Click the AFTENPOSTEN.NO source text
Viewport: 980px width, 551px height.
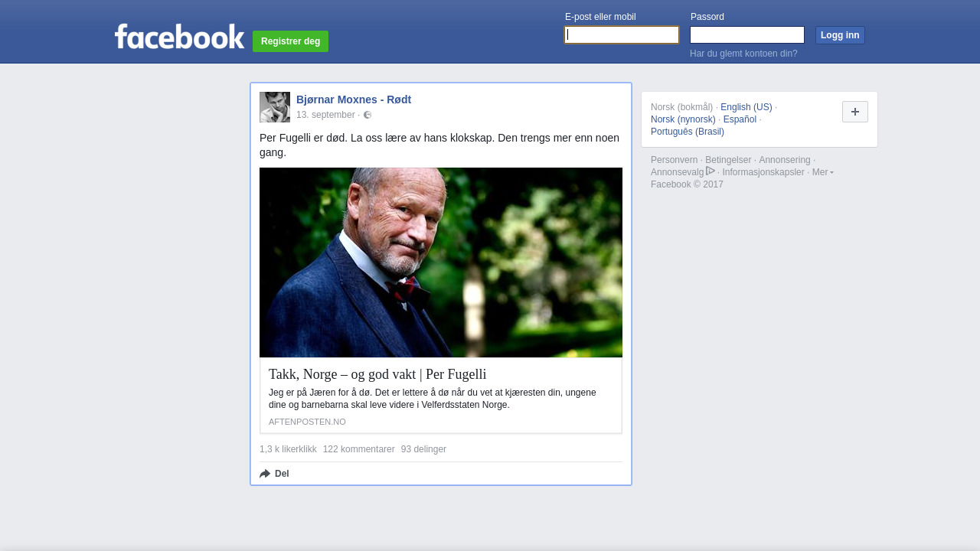coord(307,422)
